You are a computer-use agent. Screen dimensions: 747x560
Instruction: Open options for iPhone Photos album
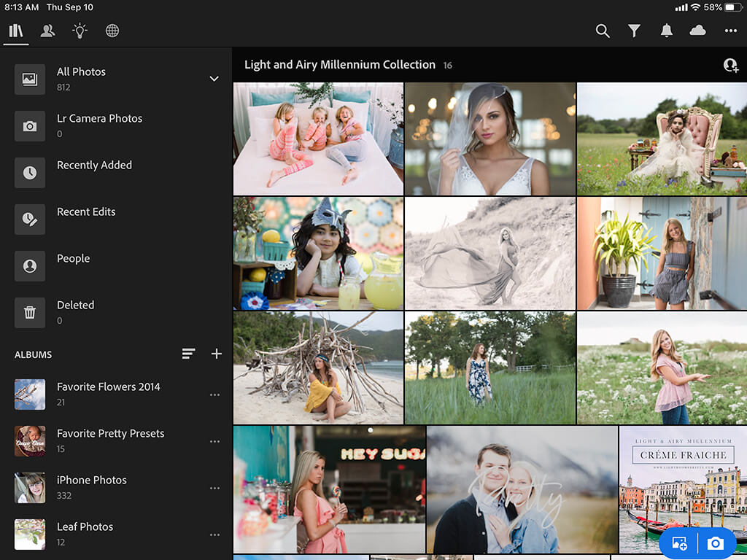click(215, 487)
